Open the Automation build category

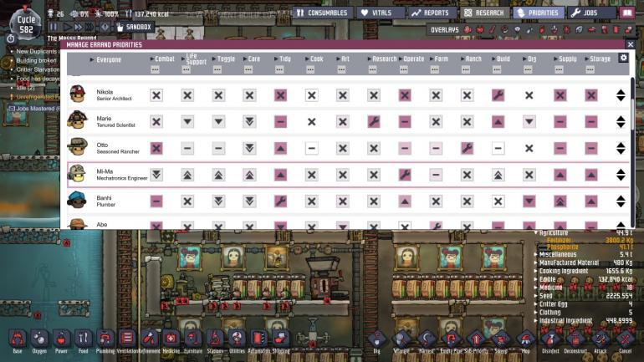tap(258, 340)
